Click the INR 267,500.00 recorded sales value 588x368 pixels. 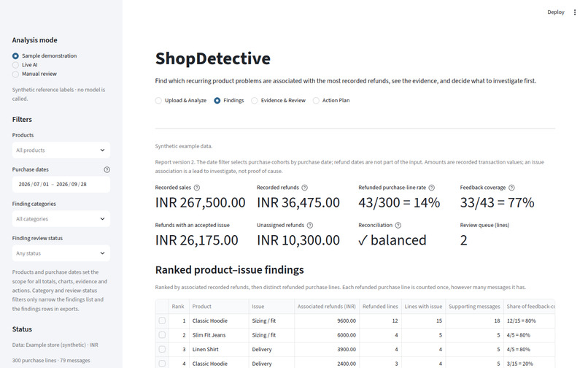(x=200, y=203)
